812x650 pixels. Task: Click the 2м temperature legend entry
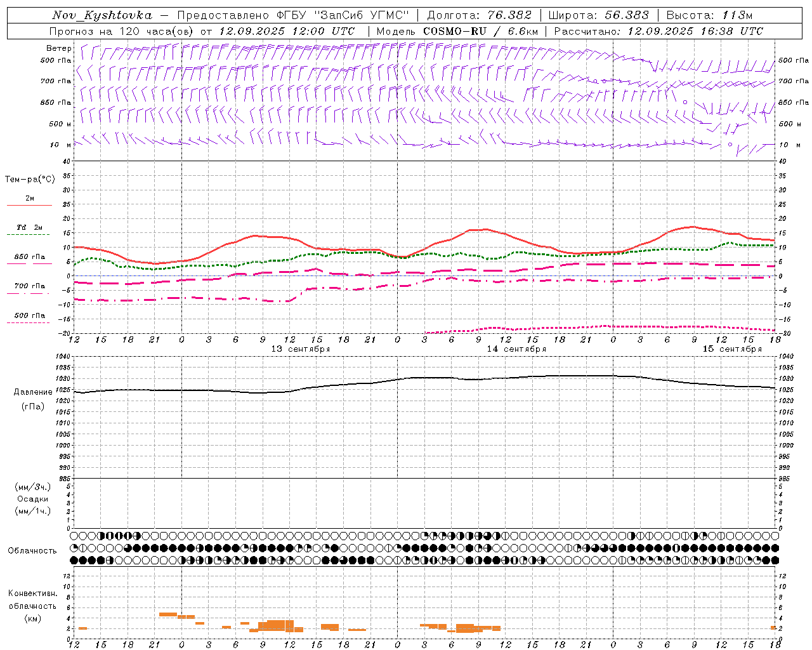point(30,199)
